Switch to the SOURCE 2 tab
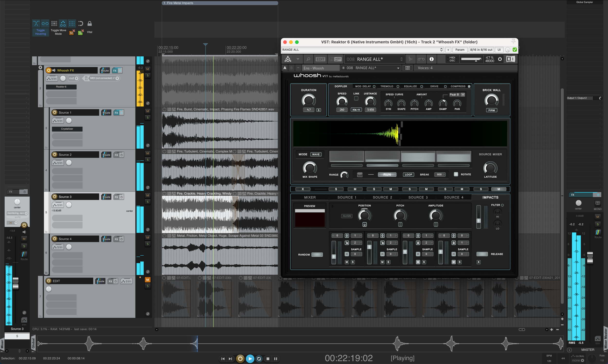The width and height of the screenshot is (608, 364). click(382, 198)
